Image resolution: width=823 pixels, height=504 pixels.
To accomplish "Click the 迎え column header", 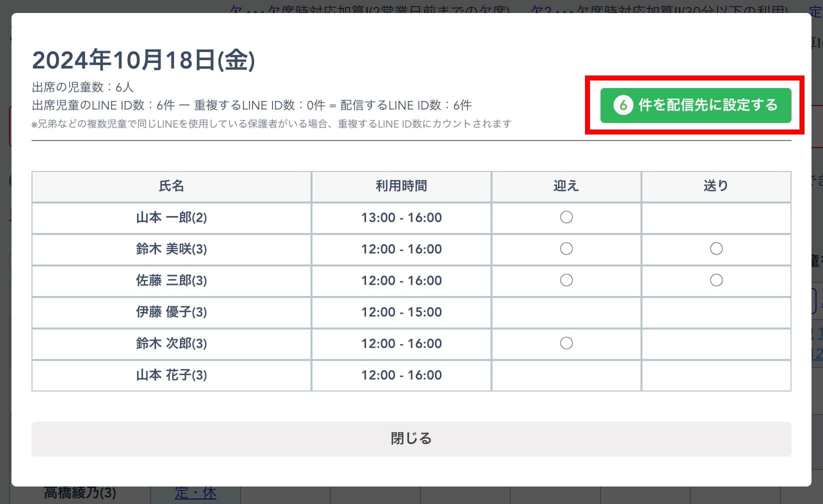I will click(x=566, y=186).
